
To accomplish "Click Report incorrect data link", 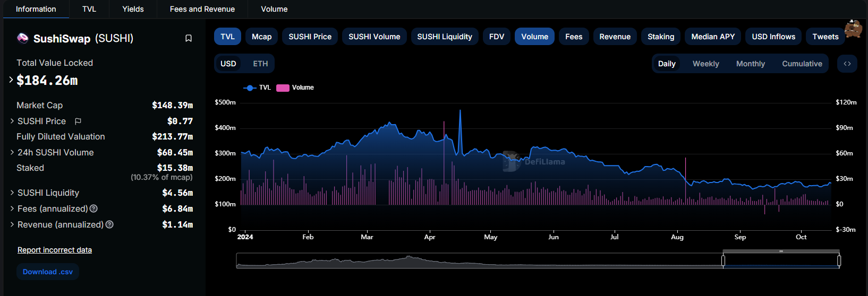I will click(55, 250).
